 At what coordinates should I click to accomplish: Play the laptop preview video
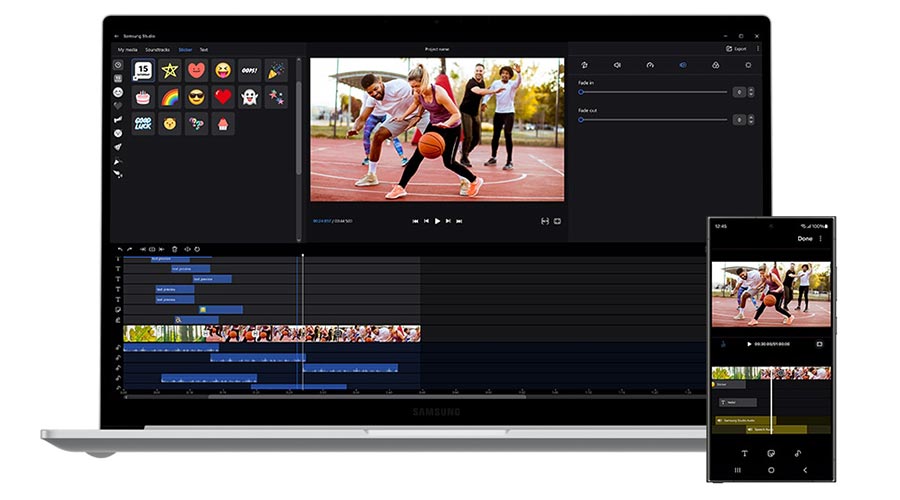[x=437, y=221]
